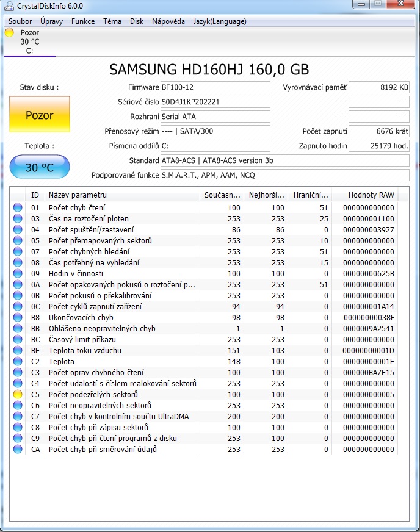Click the Písmena oddílů field C:
This screenshot has width=420, height=532.
click(x=215, y=146)
